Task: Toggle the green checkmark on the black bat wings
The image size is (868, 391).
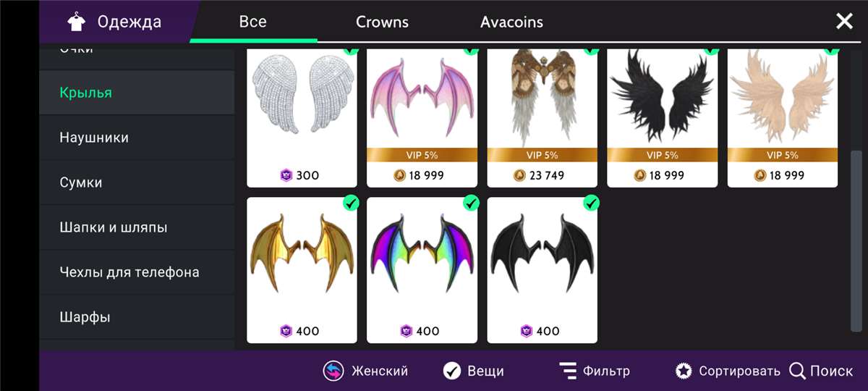Action: (x=591, y=203)
